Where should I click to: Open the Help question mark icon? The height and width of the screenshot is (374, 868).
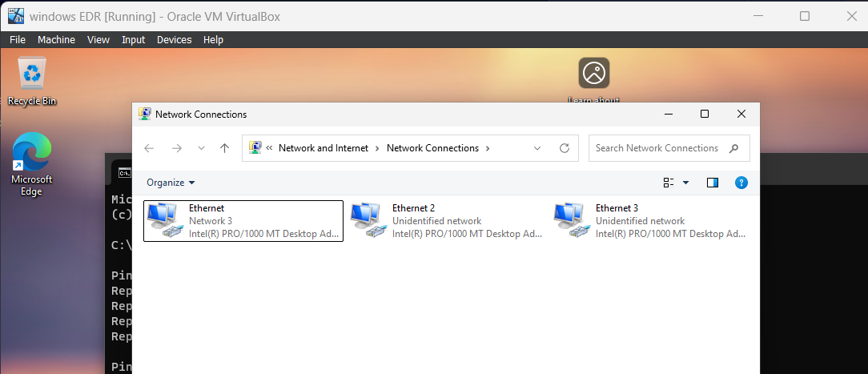(x=741, y=183)
